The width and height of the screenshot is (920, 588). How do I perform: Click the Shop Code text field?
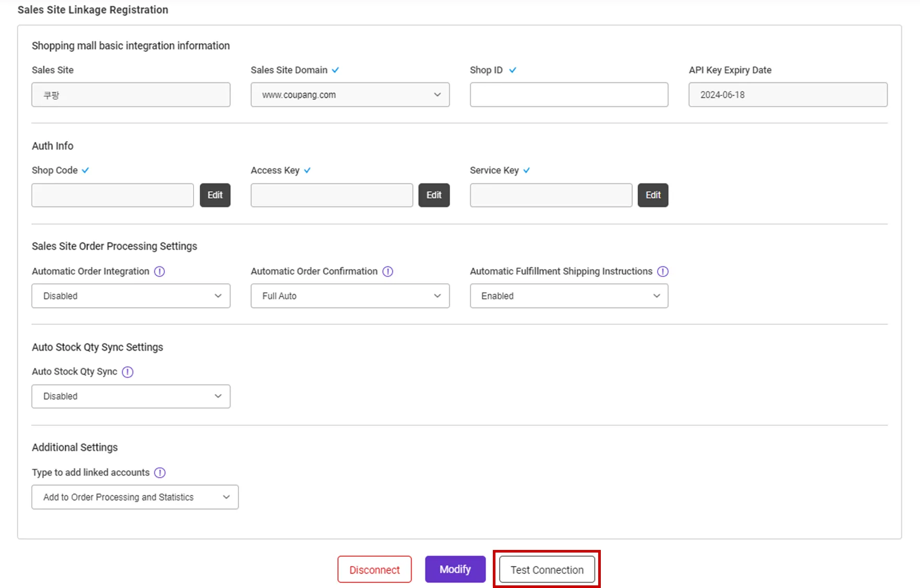click(113, 195)
